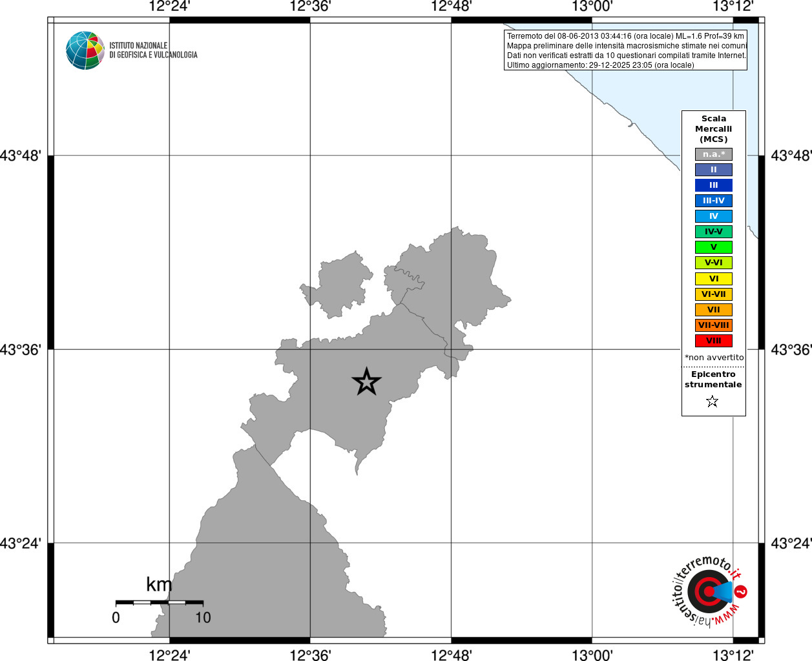Click the bottom 12°48' longitude label
The image size is (812, 661).
pyautogui.click(x=452, y=655)
